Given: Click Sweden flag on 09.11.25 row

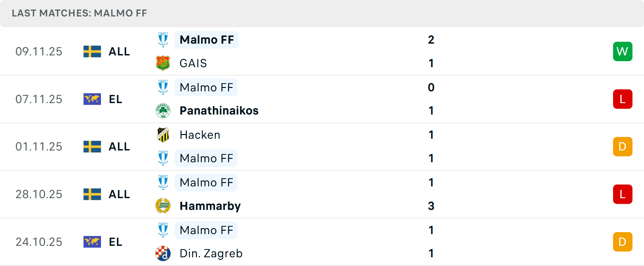Looking at the screenshot, I should pyautogui.click(x=92, y=51).
